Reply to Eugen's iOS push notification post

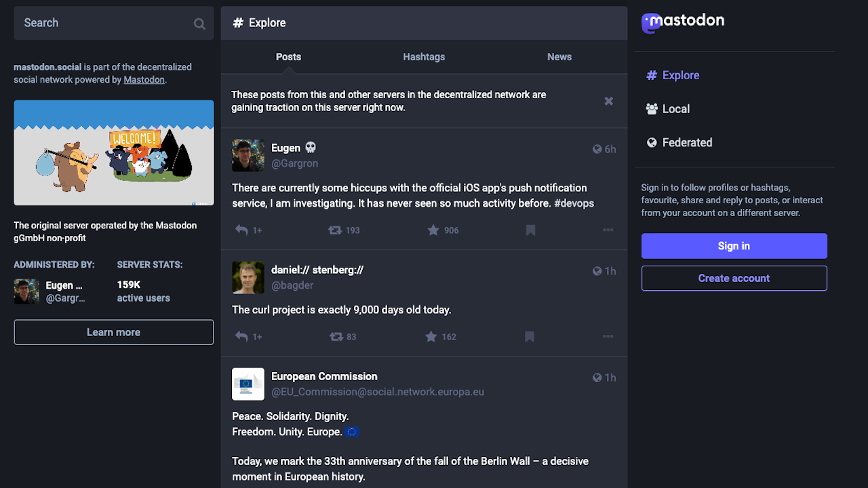click(241, 230)
